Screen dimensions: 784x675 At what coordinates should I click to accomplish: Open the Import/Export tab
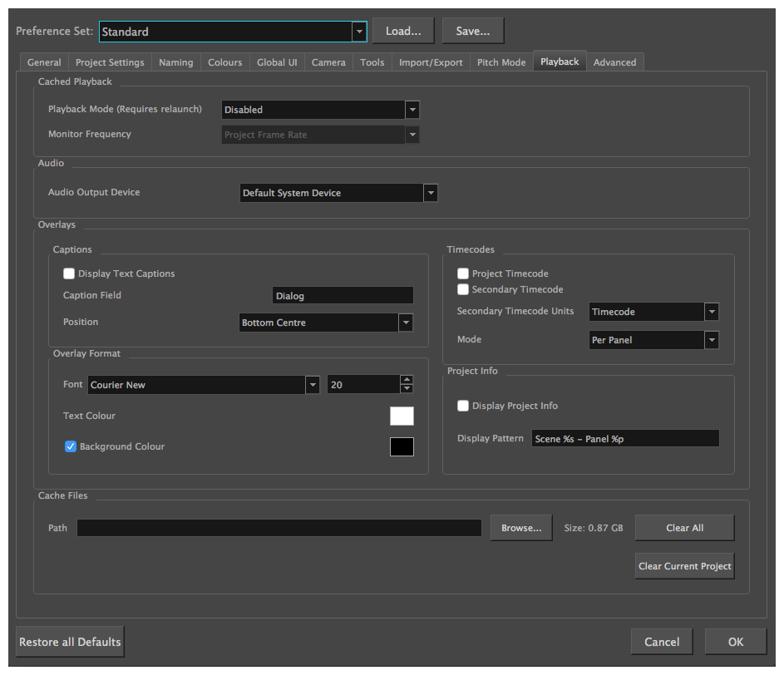pyautogui.click(x=431, y=62)
